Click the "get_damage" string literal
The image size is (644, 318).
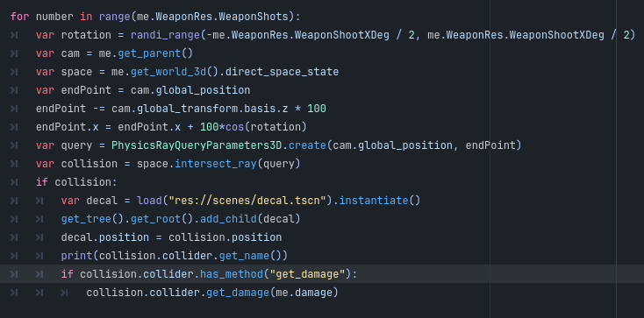click(307, 274)
